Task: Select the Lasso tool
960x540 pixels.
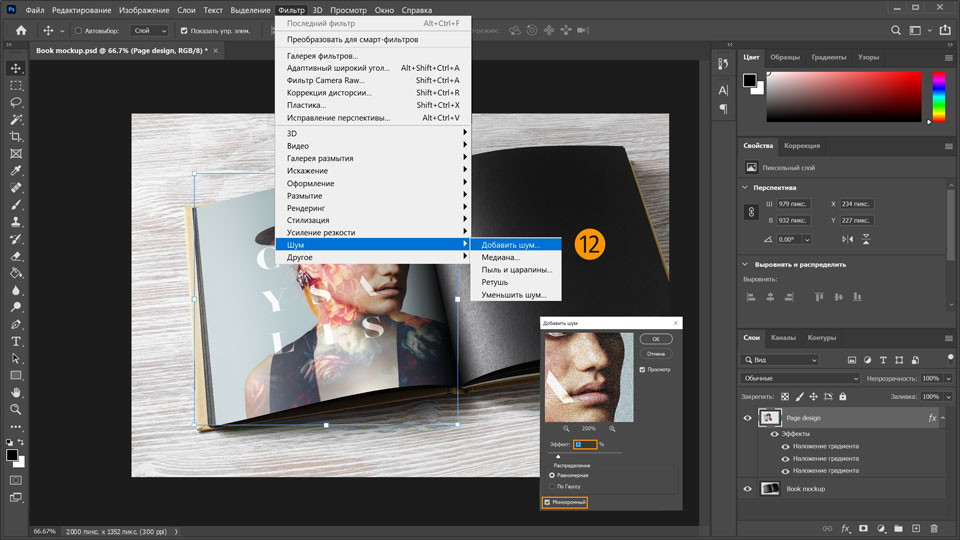Action: (x=16, y=102)
